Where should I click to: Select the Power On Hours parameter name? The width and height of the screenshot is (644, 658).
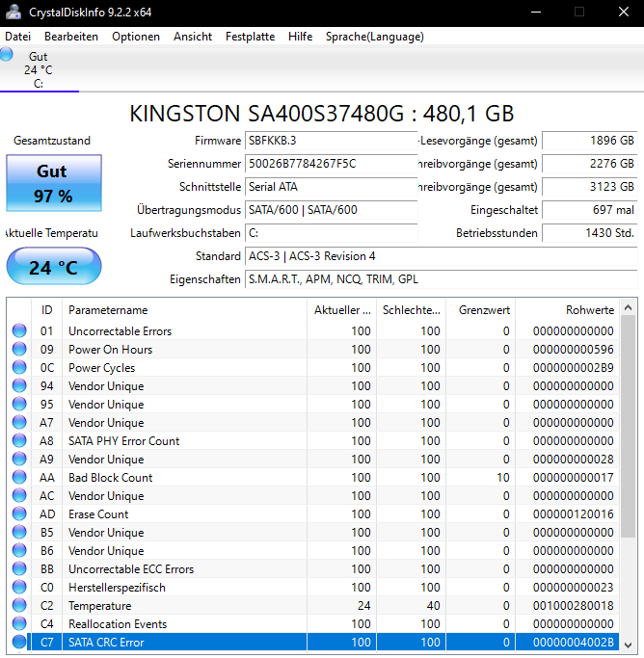[111, 350]
